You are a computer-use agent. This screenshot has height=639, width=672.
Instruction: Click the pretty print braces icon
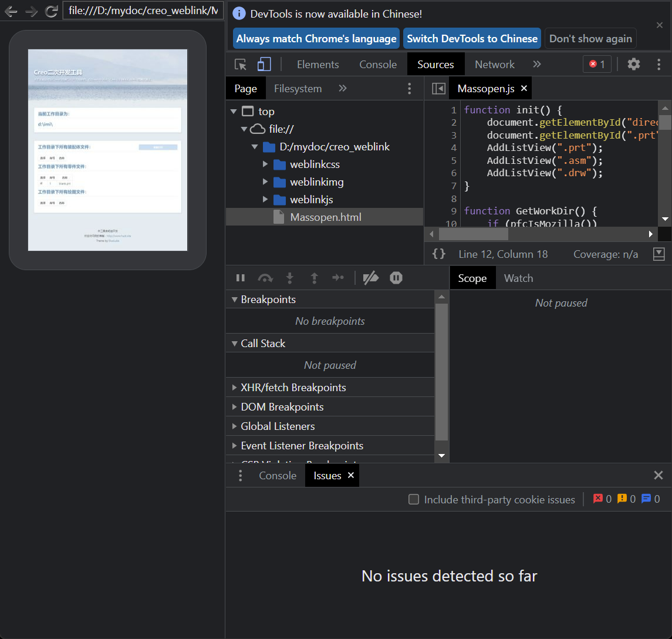[438, 254]
